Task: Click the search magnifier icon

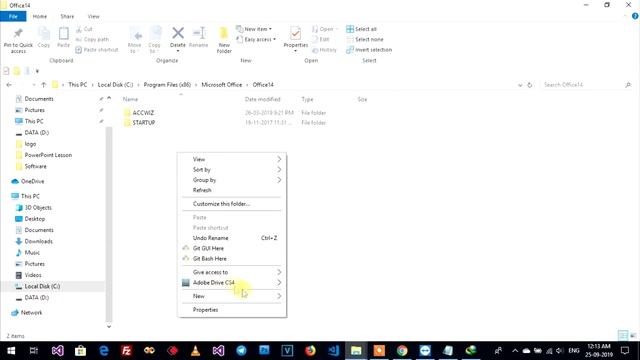Action: click(628, 85)
